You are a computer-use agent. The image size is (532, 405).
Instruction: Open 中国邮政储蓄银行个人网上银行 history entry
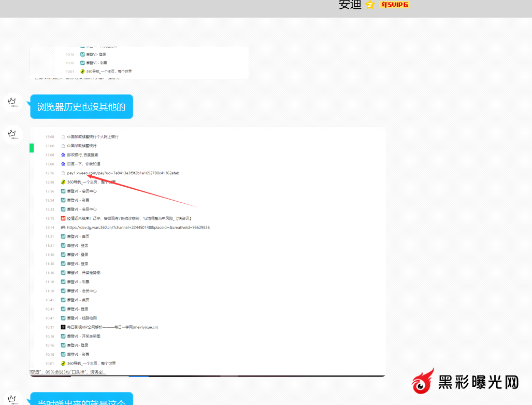[x=93, y=137]
